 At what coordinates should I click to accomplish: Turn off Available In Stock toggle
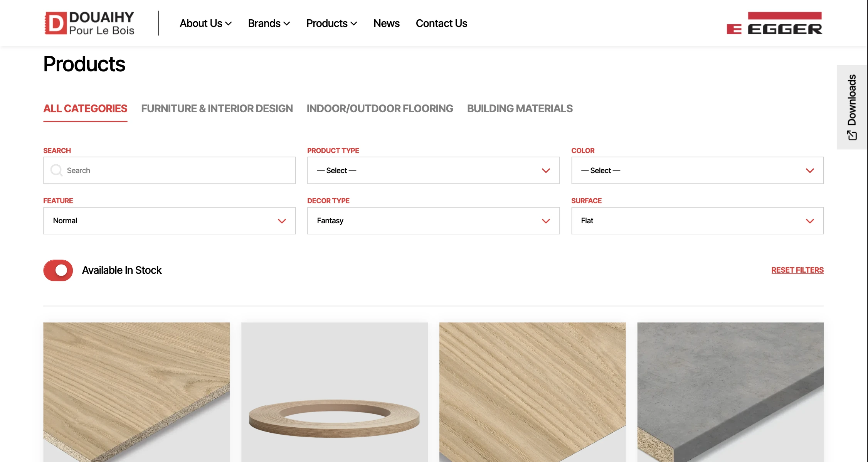(58, 270)
